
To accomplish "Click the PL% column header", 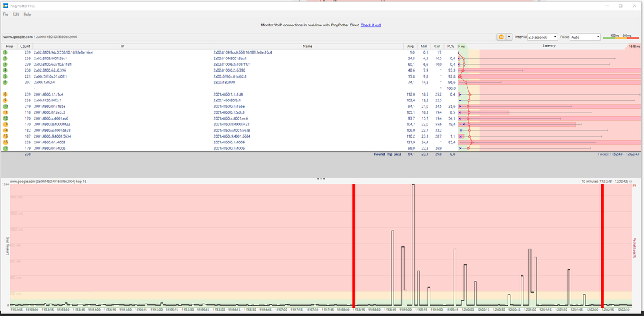I will (x=451, y=46).
